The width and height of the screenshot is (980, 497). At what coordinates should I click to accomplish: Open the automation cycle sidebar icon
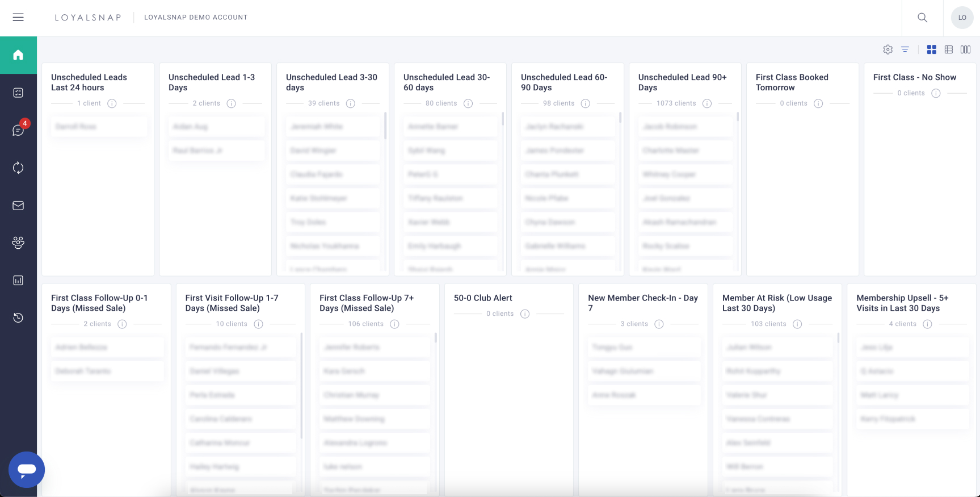click(x=18, y=168)
